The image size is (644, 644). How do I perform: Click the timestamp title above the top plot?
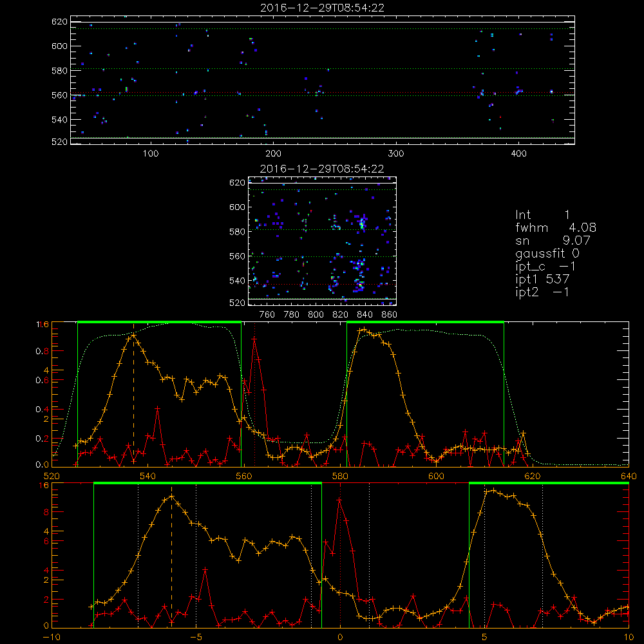pos(323,8)
